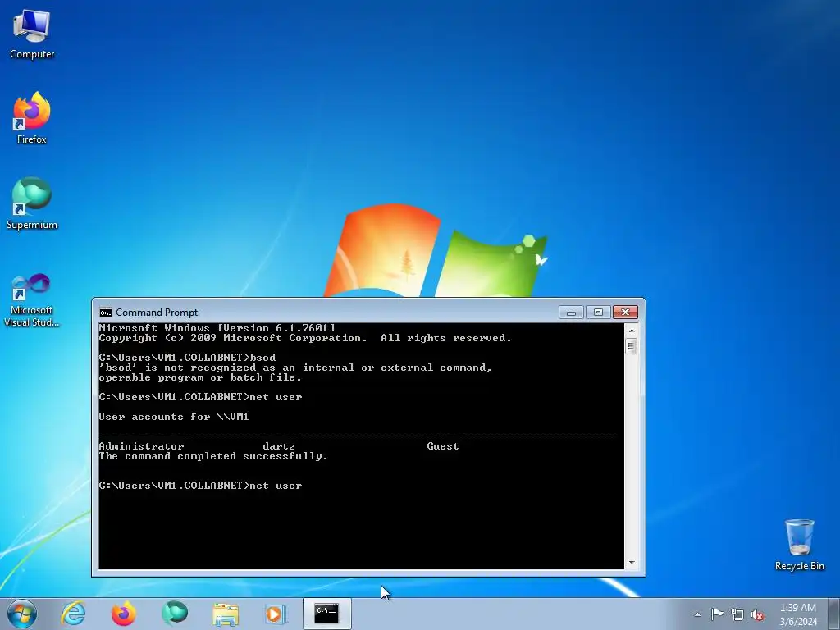
Task: Open the Windows Start menu orb
Action: [x=22, y=614]
